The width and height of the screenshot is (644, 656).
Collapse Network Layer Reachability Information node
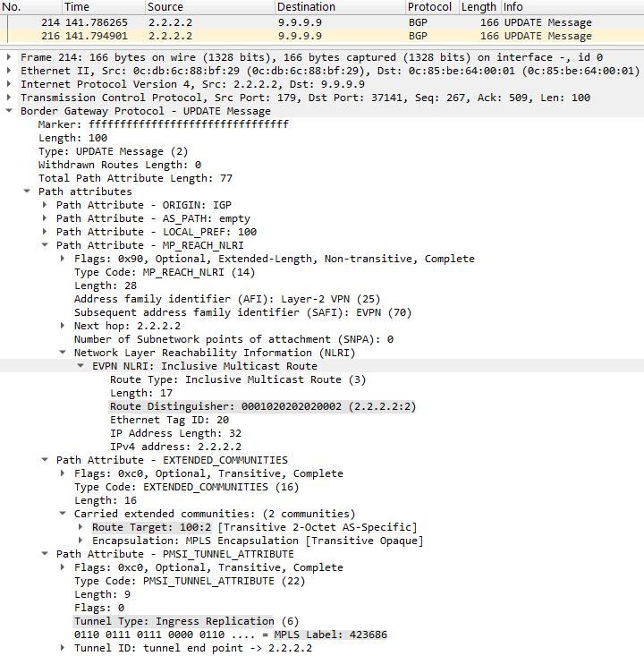63,353
